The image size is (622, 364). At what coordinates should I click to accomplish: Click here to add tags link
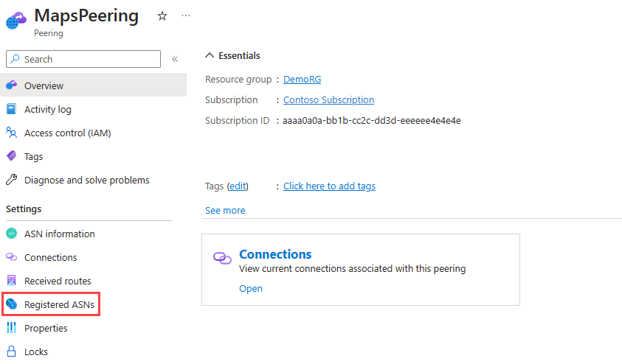(x=329, y=186)
